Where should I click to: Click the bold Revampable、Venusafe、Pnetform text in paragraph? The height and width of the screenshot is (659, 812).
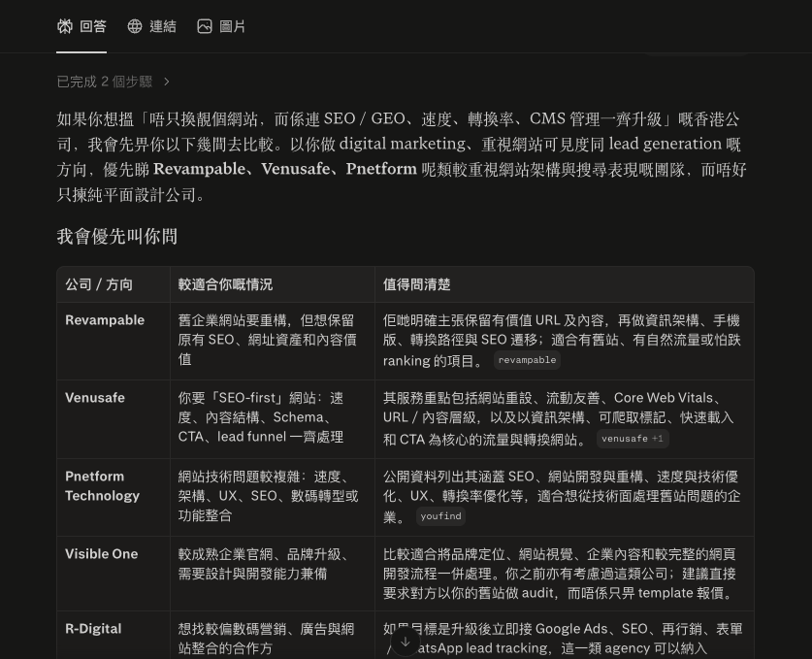click(x=285, y=169)
